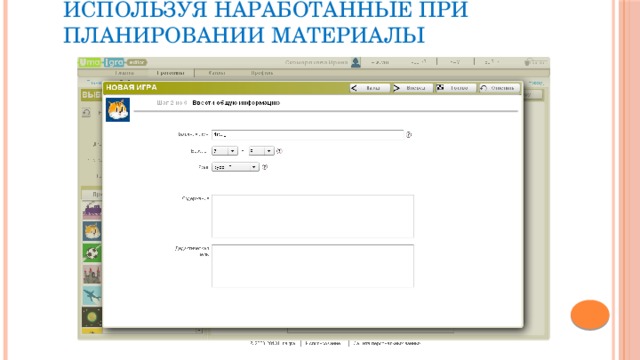Select the airplane theme thumbnail
Screen dimensions: 640x360
pyautogui.click(x=92, y=296)
